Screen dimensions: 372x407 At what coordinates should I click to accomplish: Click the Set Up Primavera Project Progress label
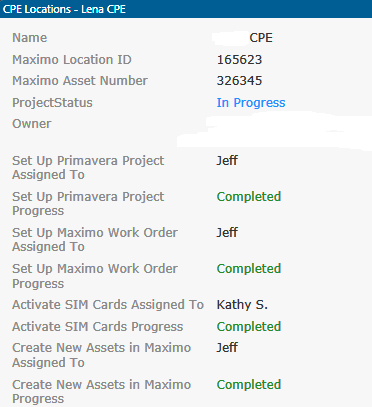(x=88, y=204)
